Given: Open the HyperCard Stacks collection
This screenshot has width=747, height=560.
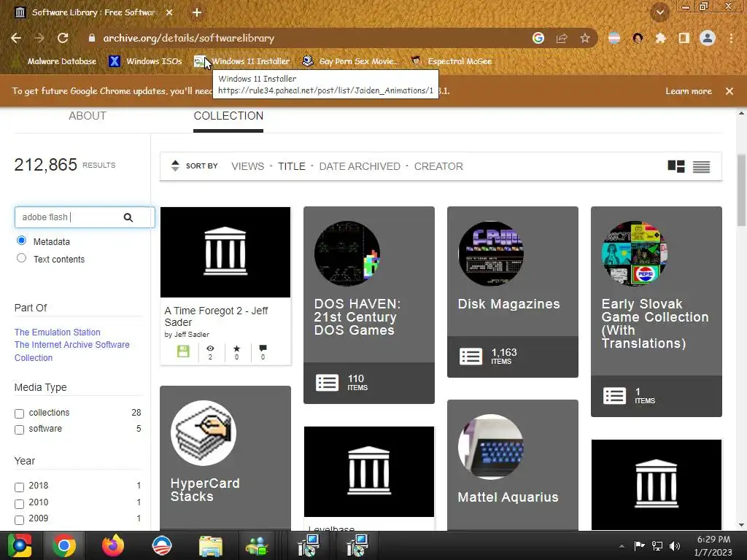Looking at the screenshot, I should coord(225,458).
